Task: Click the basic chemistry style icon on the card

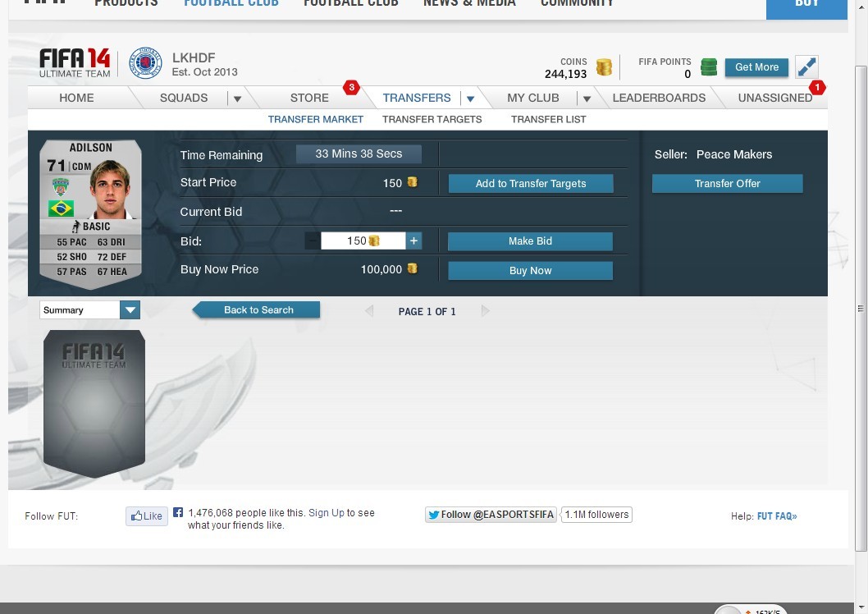Action: pos(76,227)
